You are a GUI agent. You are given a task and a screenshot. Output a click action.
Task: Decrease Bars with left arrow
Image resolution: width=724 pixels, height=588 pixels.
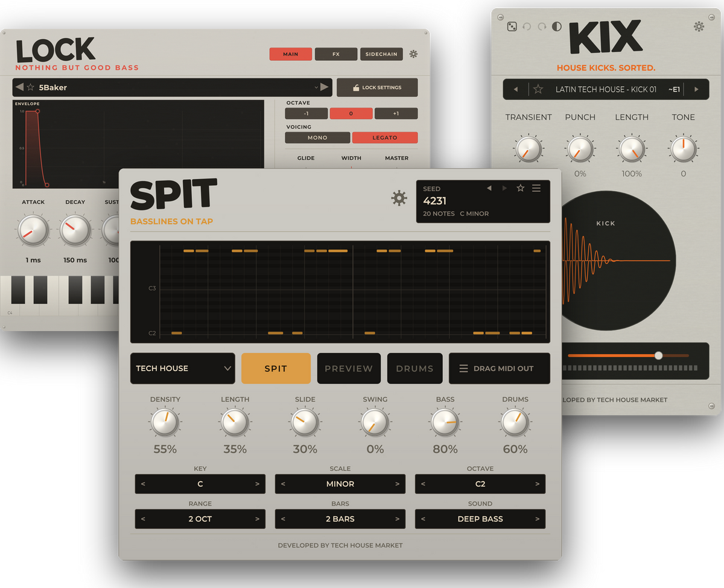283,519
